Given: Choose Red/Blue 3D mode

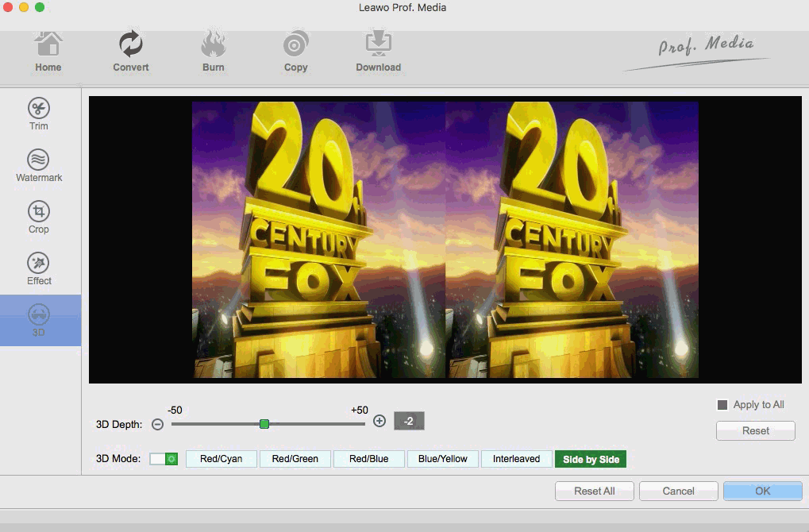Looking at the screenshot, I should tap(369, 459).
